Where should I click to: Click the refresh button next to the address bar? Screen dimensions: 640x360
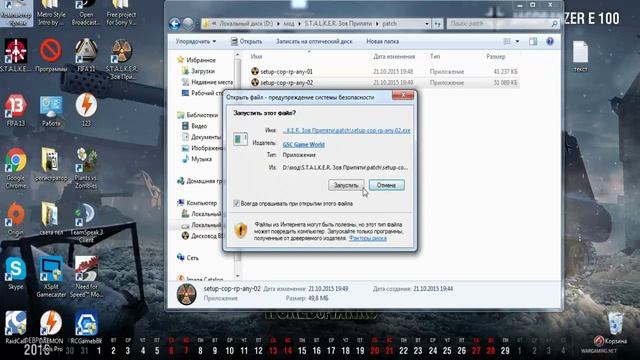pos(437,24)
